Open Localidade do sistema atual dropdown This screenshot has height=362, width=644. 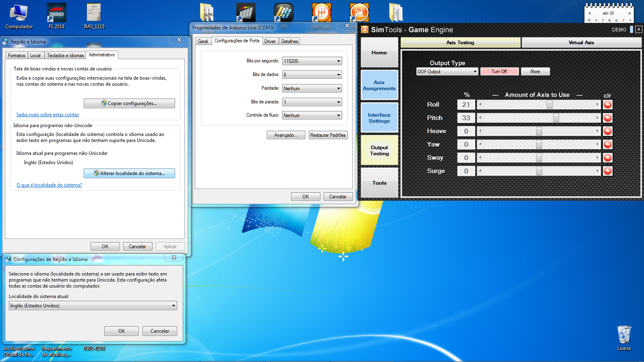[x=93, y=306]
